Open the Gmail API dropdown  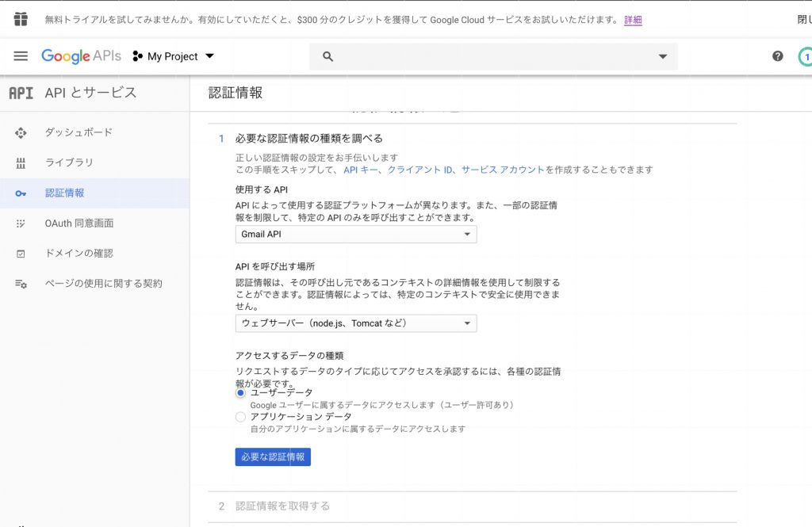click(356, 234)
